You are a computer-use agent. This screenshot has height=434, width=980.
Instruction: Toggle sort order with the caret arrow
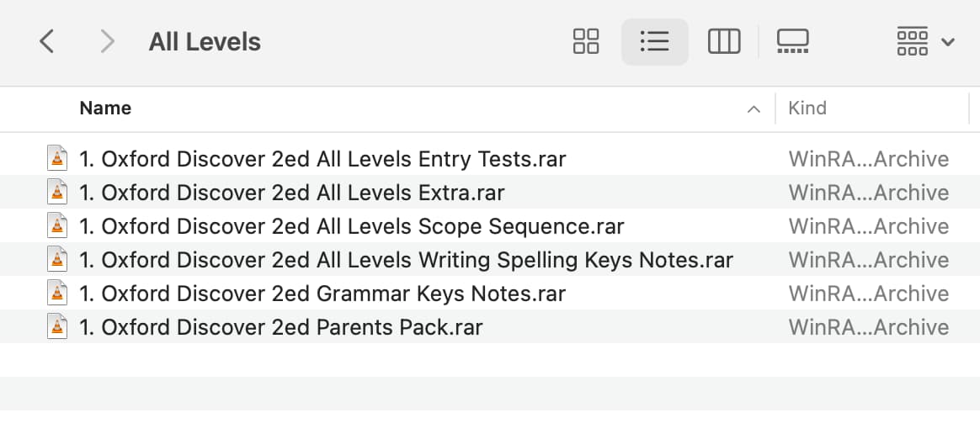(754, 109)
